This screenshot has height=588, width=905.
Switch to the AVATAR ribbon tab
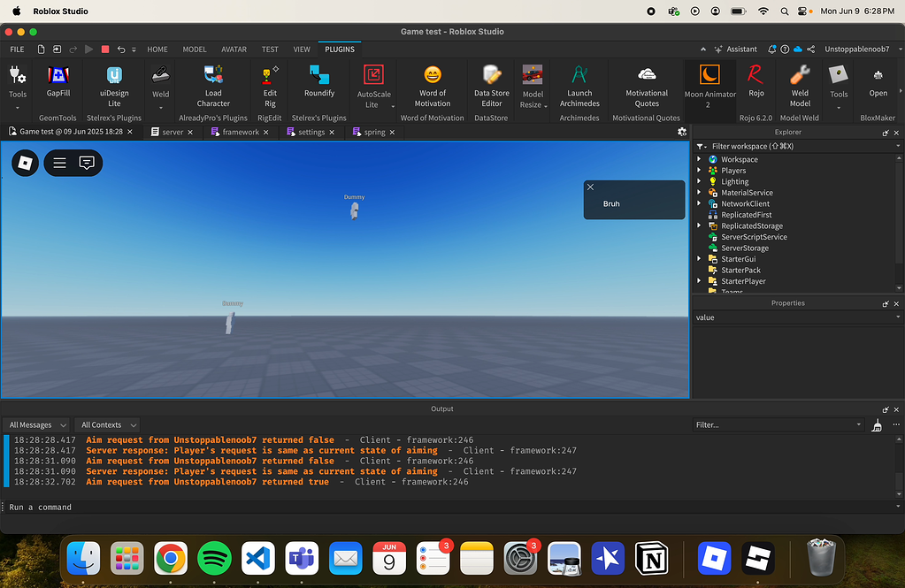[x=234, y=50]
